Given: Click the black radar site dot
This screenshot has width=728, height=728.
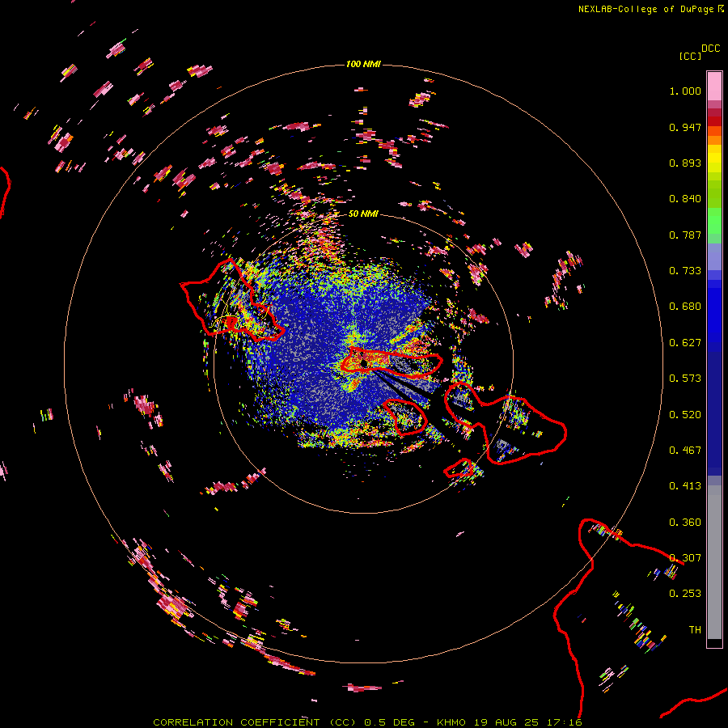Looking at the screenshot, I should [x=364, y=363].
